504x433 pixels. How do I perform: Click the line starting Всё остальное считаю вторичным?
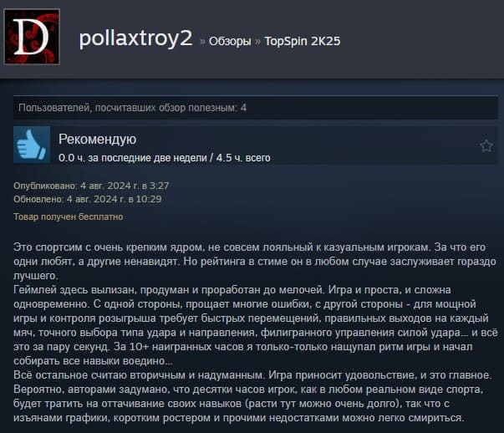pos(252,375)
